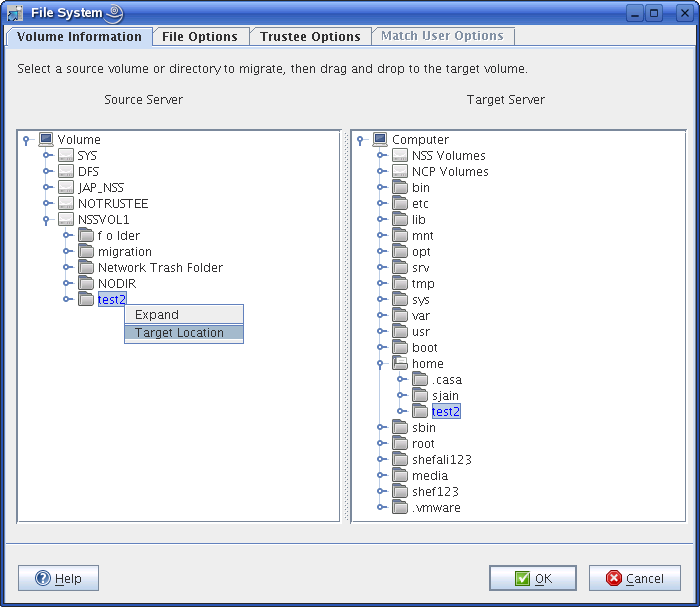The height and width of the screenshot is (607, 700).
Task: Choose Target Location from context menu
Action: pos(179,333)
